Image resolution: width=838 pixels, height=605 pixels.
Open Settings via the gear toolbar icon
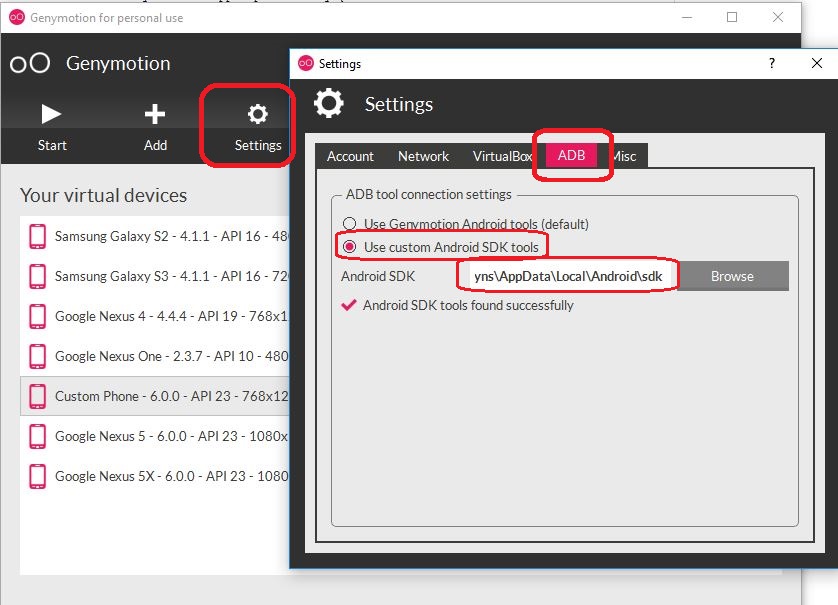coord(258,114)
